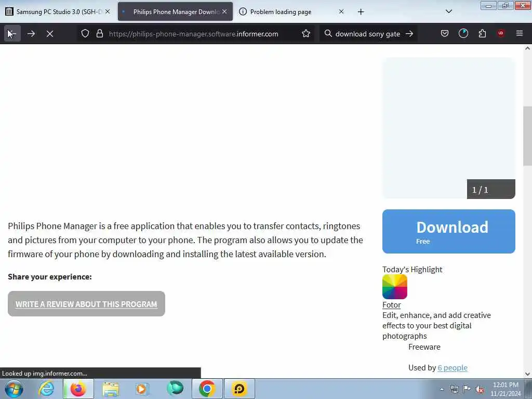Screen dimensions: 532x399
Task: Click the Share your experience text
Action: 50,277
